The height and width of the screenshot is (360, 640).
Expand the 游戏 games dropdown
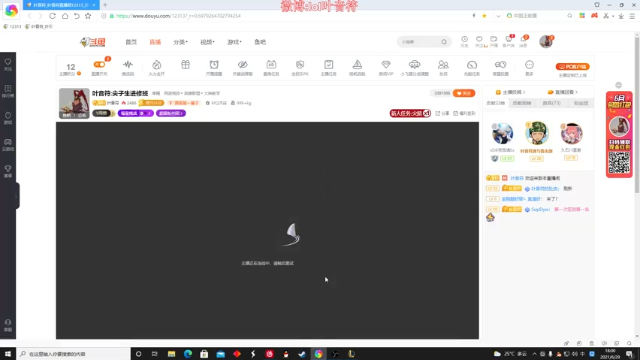coord(234,42)
